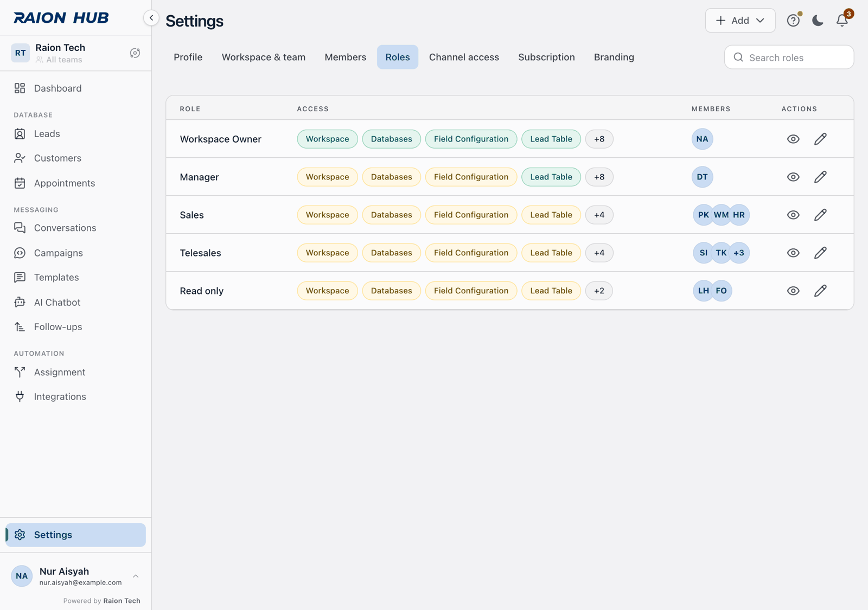Open Integrations in the sidebar

pos(75,397)
